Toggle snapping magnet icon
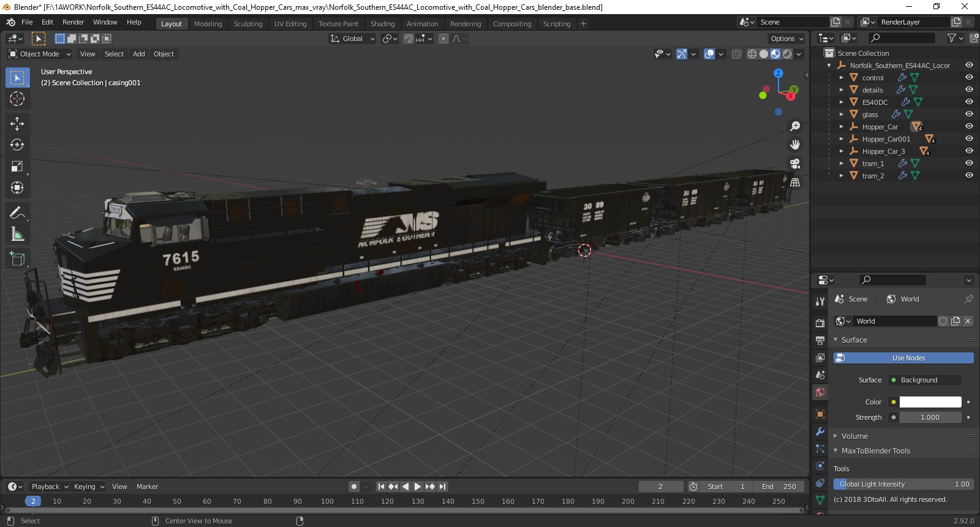This screenshot has height=527, width=980. click(x=409, y=39)
